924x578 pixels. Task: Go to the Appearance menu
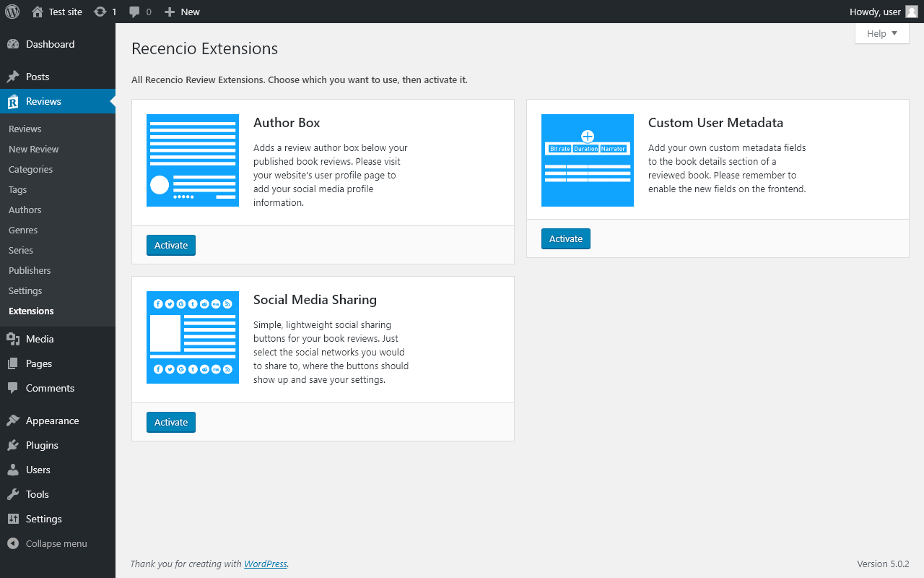click(52, 420)
